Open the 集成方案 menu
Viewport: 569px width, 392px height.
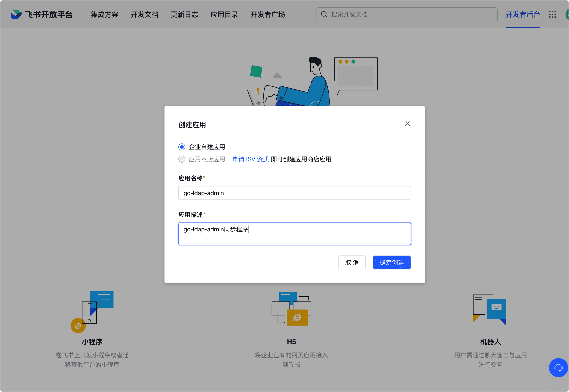[105, 15]
